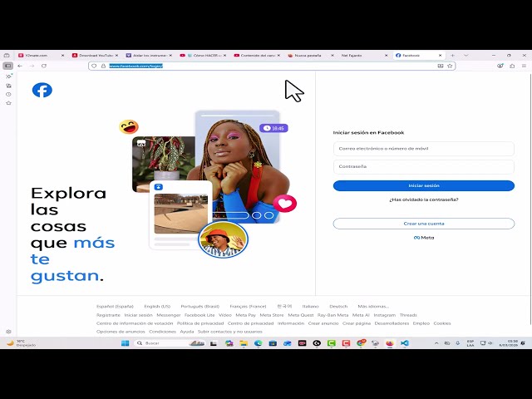The height and width of the screenshot is (399, 532).
Task: Open the account profile icon in toolbar
Action: point(500,66)
